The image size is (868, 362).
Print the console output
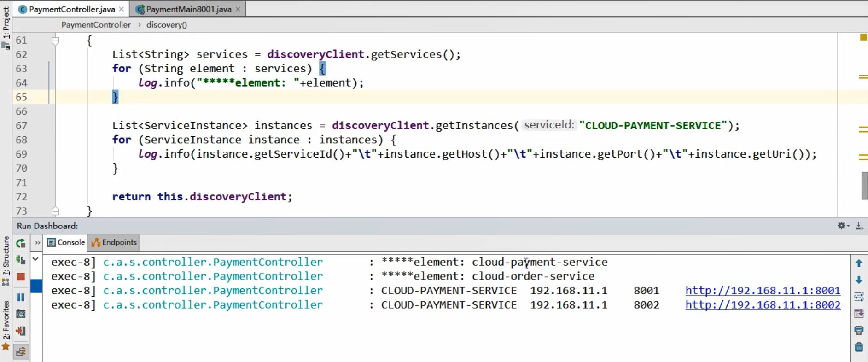(859, 330)
